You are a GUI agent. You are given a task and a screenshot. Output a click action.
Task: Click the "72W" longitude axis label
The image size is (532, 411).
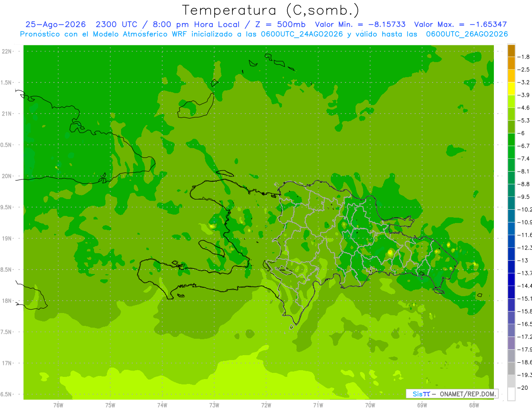tap(266, 405)
